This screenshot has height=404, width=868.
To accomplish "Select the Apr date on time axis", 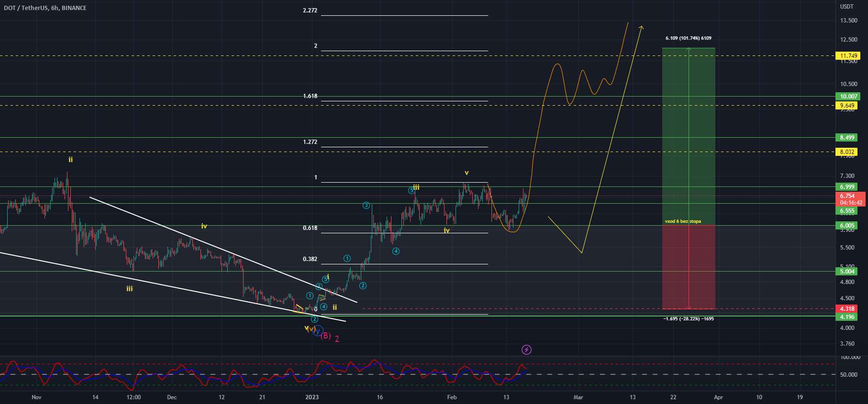I will [x=718, y=397].
